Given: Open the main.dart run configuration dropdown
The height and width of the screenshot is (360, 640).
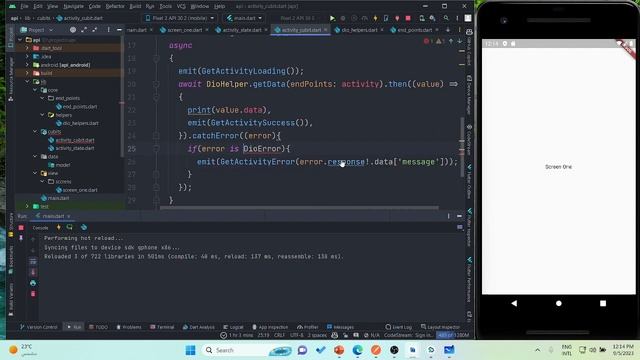Looking at the screenshot, I should click(244, 18).
